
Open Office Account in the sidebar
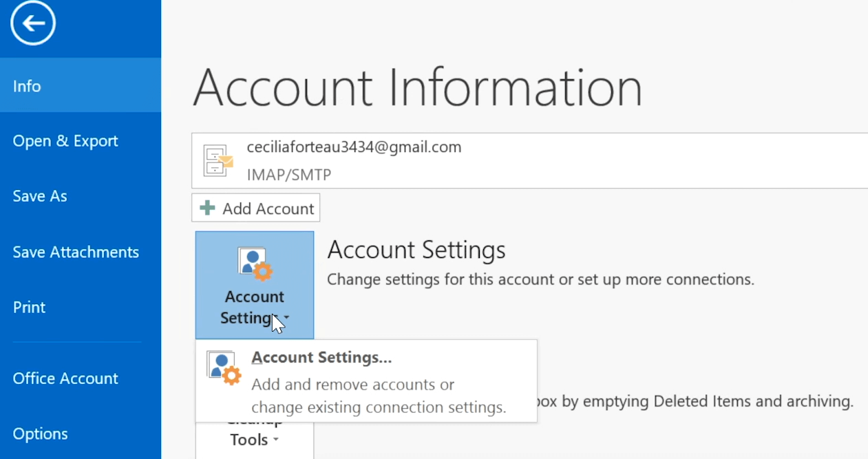(x=81, y=378)
